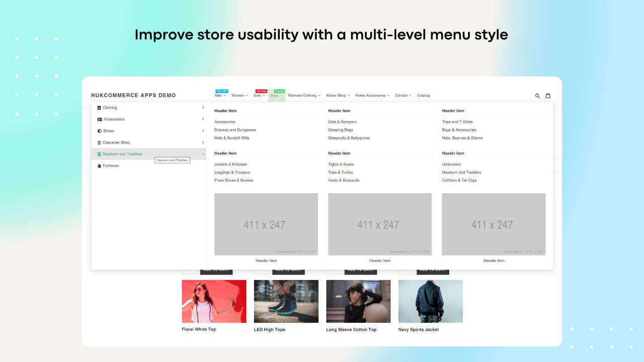Open the Floral White Top title
This screenshot has height=362, width=644.
(x=199, y=329)
